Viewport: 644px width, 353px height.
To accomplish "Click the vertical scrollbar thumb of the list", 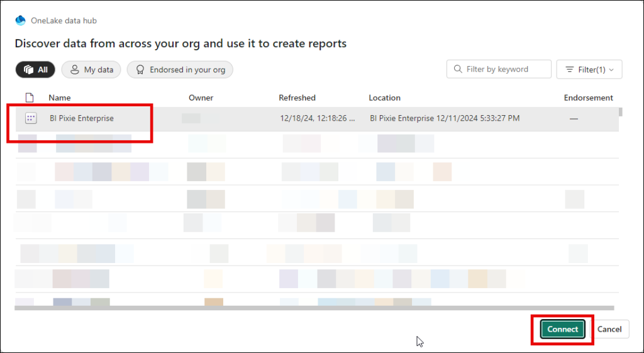I will 621,113.
